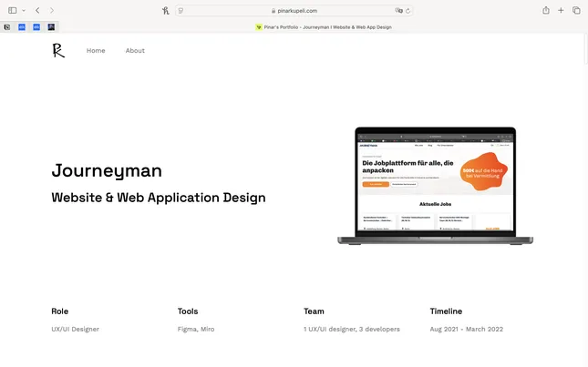Open the Share menu
This screenshot has height=367, width=588.
pos(546,11)
